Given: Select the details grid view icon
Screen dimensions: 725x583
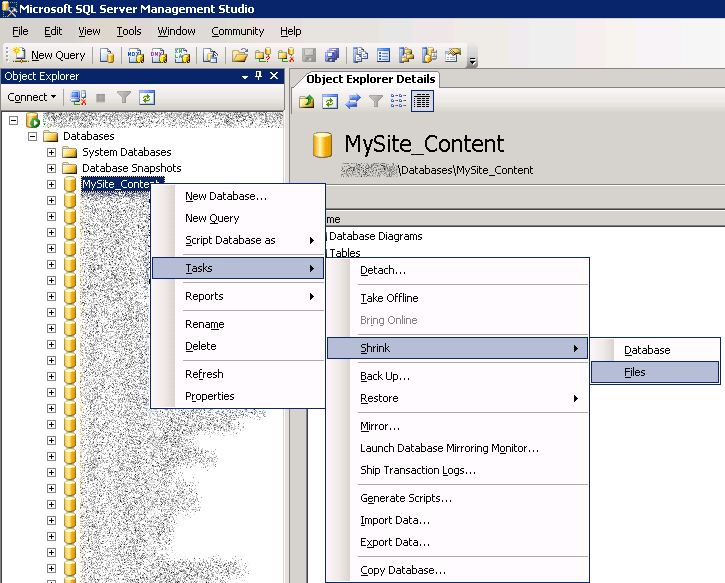Looking at the screenshot, I should 421,101.
